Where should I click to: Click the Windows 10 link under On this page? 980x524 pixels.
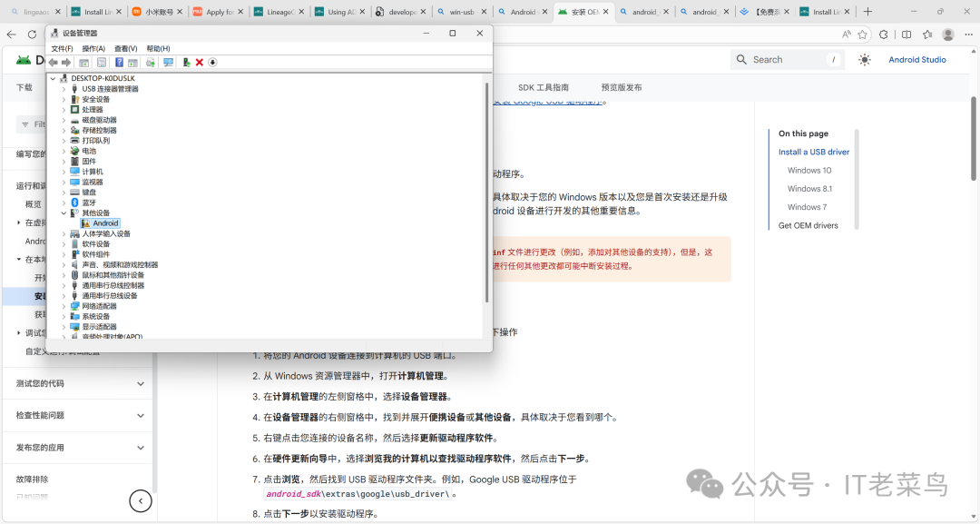pos(808,170)
